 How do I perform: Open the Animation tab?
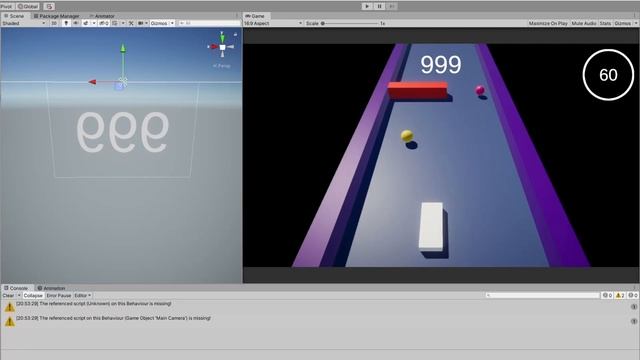[x=51, y=288]
